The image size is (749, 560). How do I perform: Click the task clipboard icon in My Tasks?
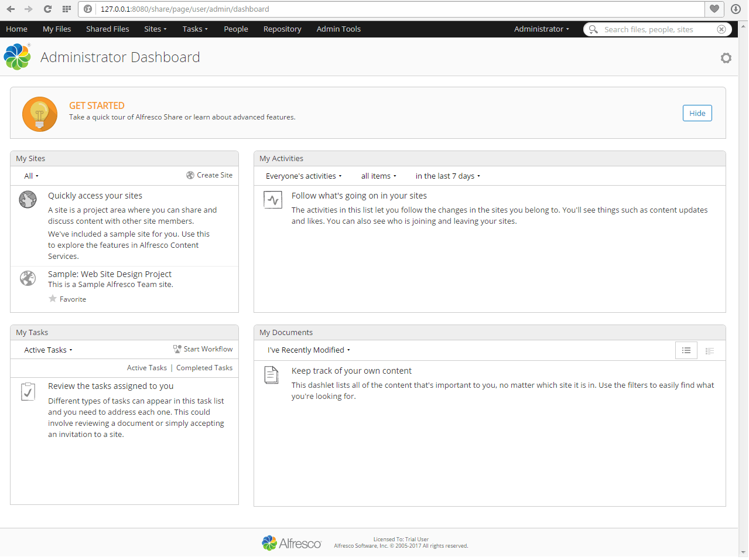pos(28,391)
